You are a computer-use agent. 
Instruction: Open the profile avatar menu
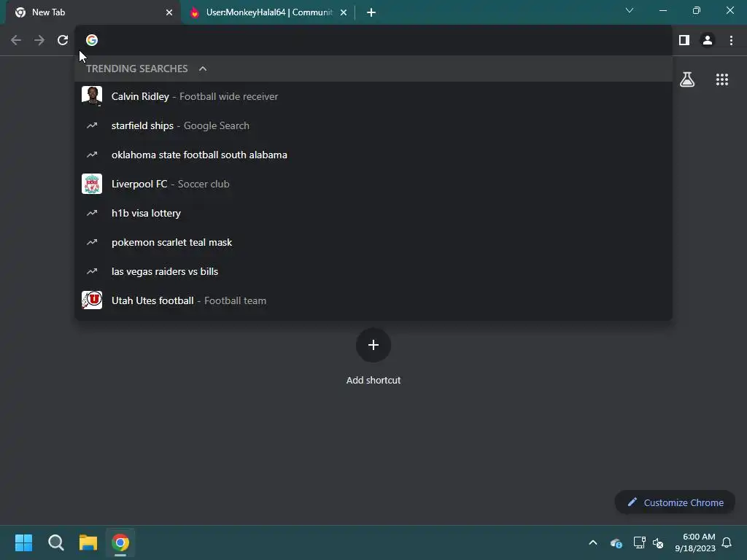tap(708, 41)
